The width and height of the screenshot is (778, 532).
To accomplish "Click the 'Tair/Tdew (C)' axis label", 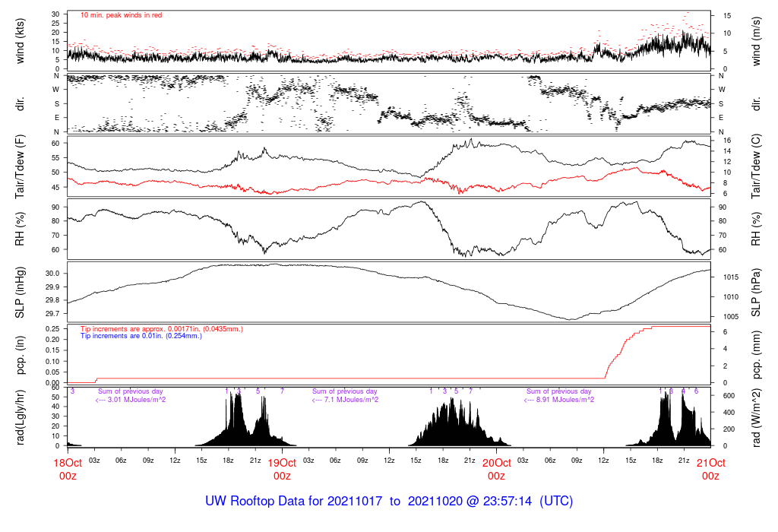I will [x=756, y=166].
